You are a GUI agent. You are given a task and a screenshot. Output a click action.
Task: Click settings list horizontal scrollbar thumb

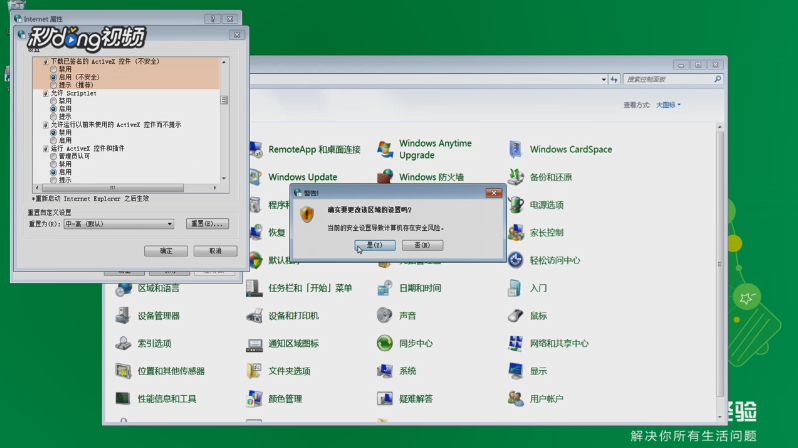coord(112,188)
